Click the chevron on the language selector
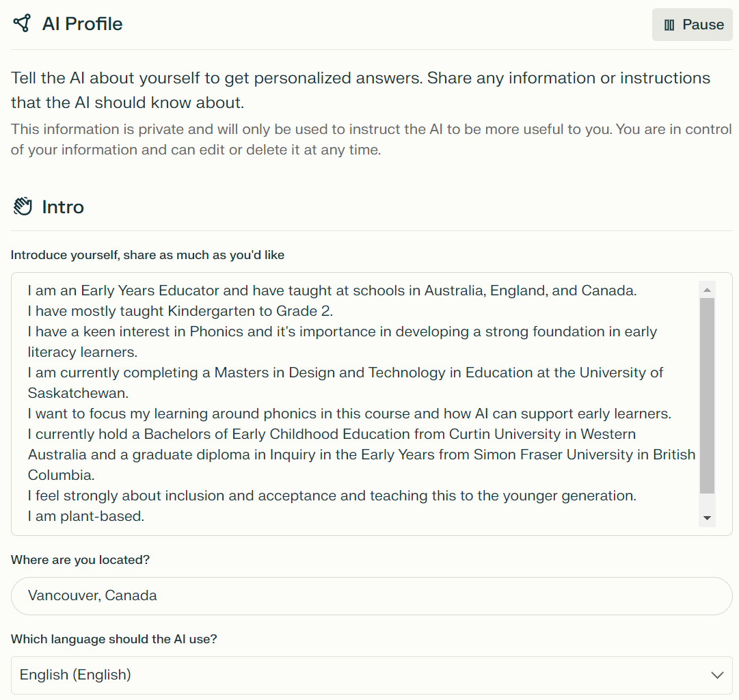The height and width of the screenshot is (700, 739). 717,675
